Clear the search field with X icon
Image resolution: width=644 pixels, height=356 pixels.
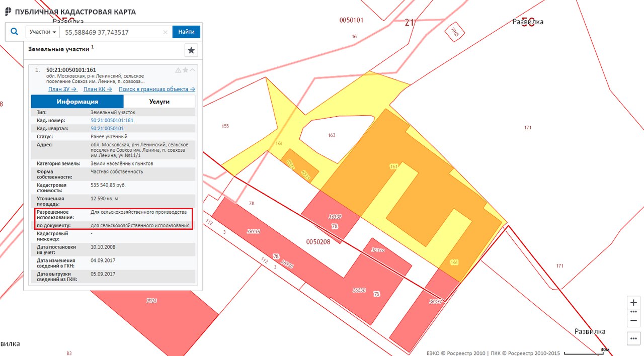(x=166, y=32)
